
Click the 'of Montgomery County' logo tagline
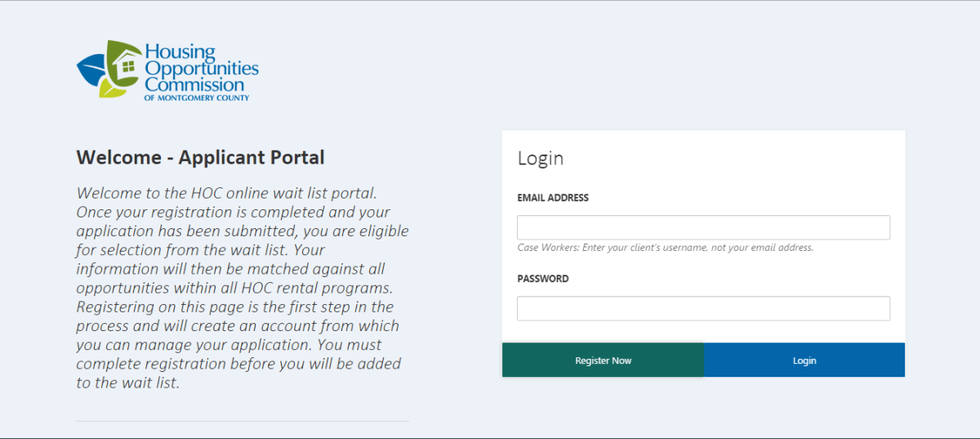click(x=197, y=97)
